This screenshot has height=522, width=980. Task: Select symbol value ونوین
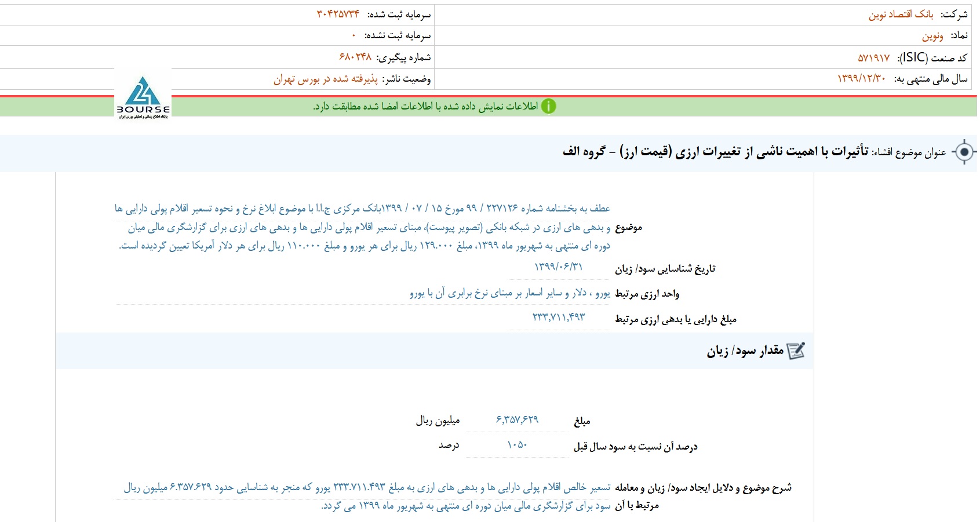932,36
